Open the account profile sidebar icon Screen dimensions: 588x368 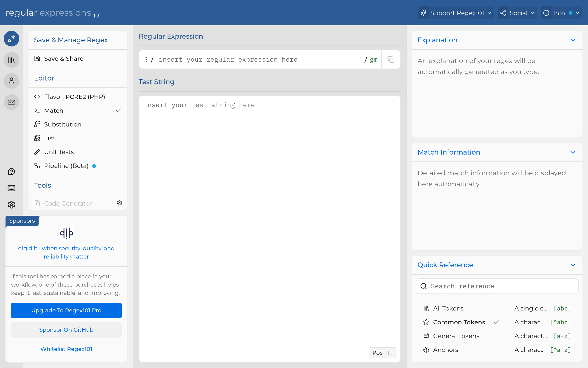coord(11,81)
